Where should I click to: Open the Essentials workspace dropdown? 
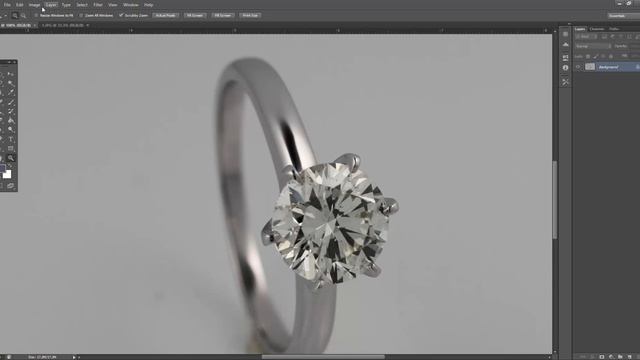pyautogui.click(x=624, y=16)
